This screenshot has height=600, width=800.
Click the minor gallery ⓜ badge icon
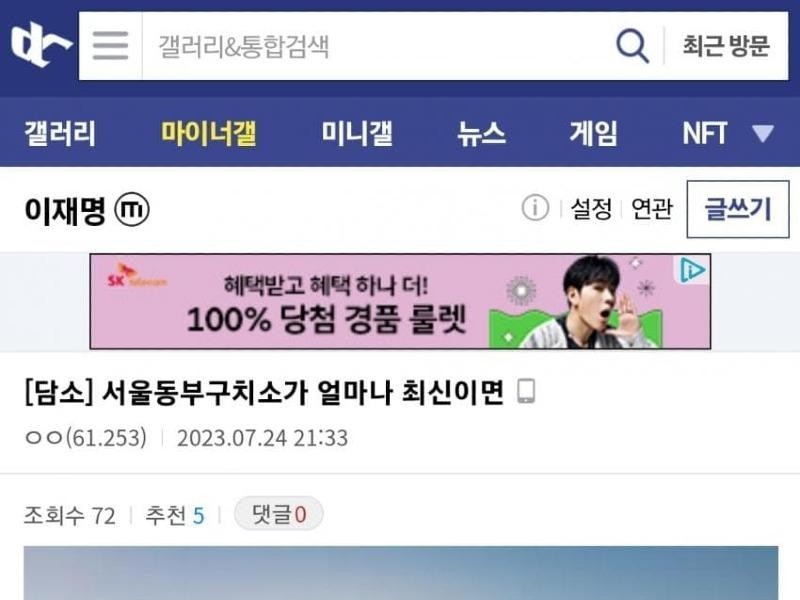coord(132,210)
